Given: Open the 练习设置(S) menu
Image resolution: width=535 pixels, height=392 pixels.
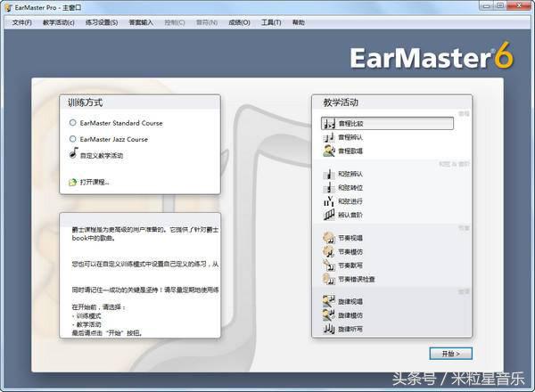Looking at the screenshot, I should 102,22.
